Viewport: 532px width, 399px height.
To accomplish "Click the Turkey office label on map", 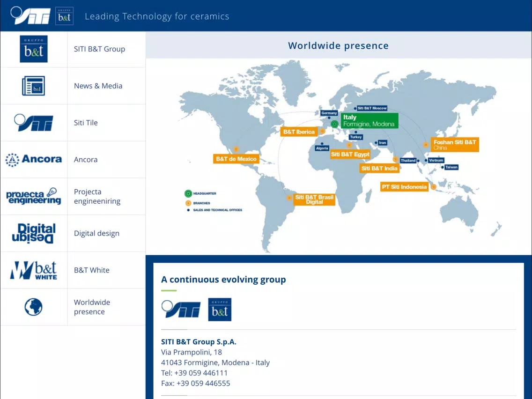I will coord(356,137).
